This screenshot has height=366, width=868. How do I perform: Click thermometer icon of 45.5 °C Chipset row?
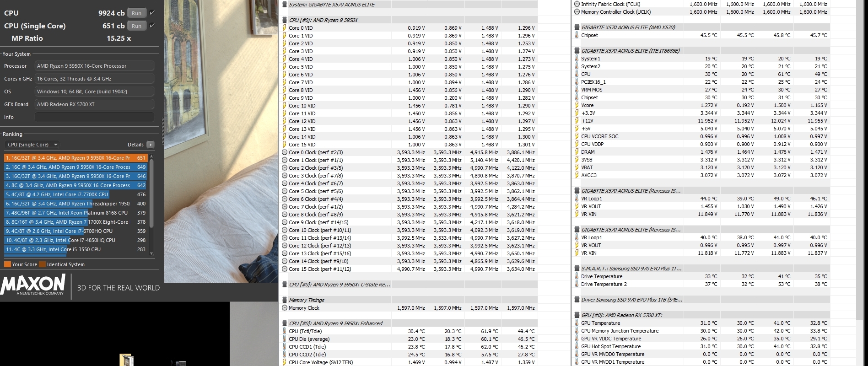pyautogui.click(x=577, y=35)
